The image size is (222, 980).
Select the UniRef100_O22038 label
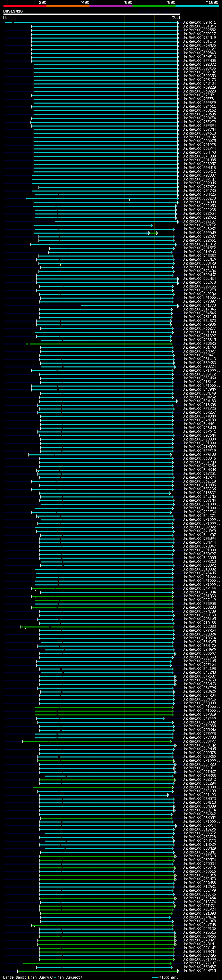click(199, 210)
